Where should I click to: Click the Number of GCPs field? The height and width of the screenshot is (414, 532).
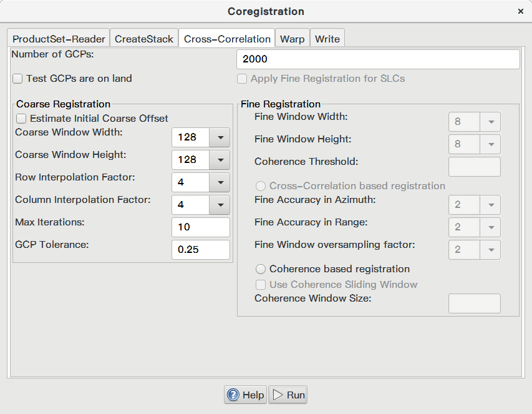[x=378, y=59]
